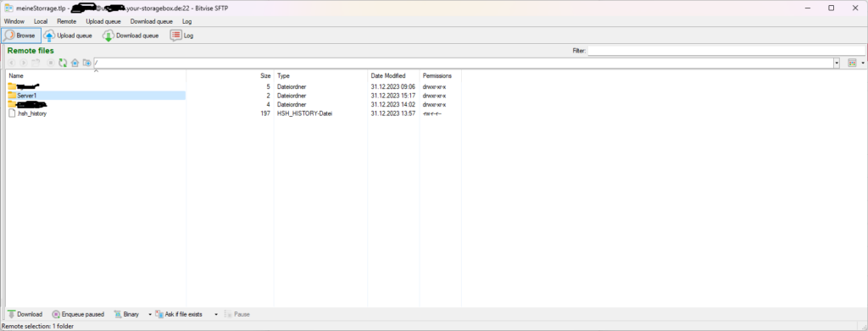This screenshot has height=331, width=868.
Task: Go forward in remote folder history
Action: [x=23, y=63]
